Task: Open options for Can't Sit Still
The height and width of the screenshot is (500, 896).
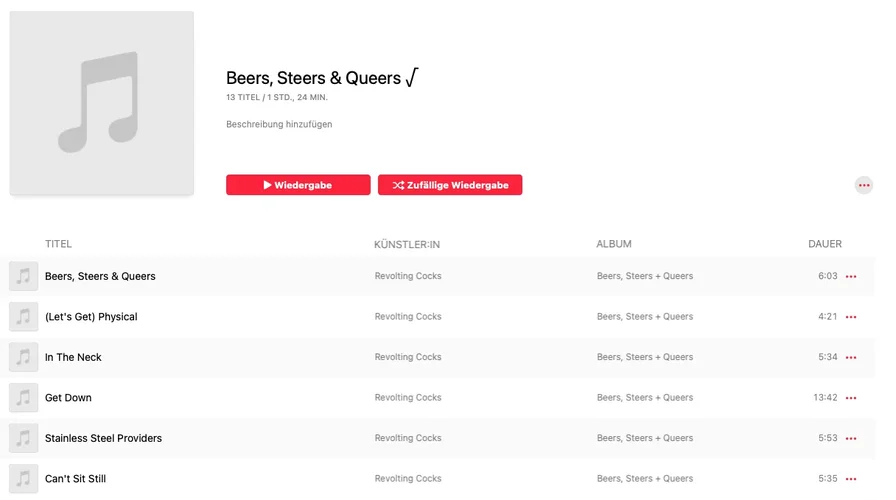Action: pyautogui.click(x=851, y=479)
